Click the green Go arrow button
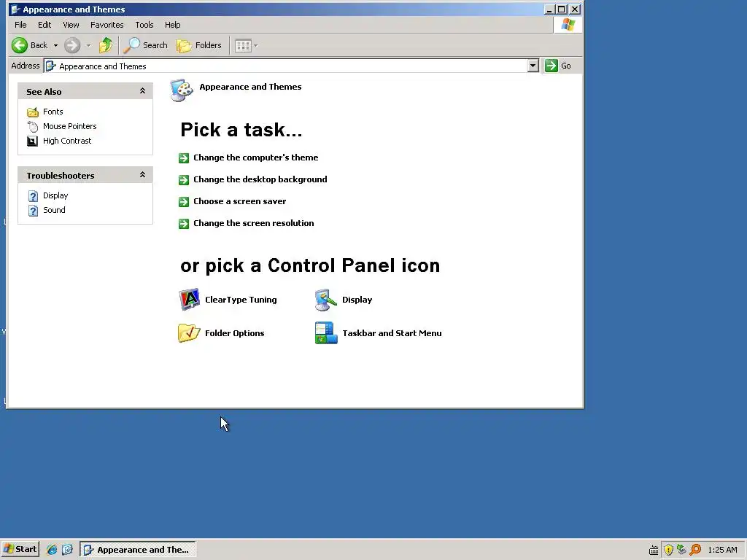Screen dimensions: 747x560 551,66
